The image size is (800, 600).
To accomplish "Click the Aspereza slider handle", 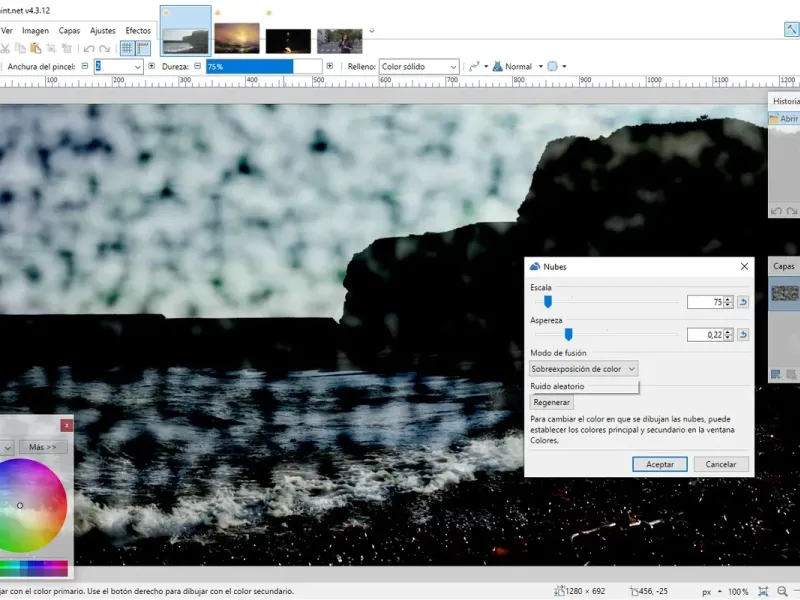I will [x=568, y=334].
